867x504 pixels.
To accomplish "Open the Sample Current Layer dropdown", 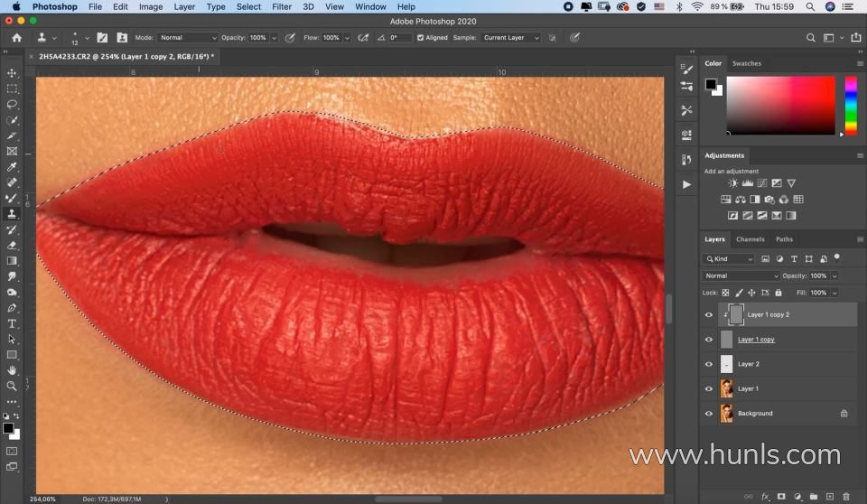I will 510,38.
